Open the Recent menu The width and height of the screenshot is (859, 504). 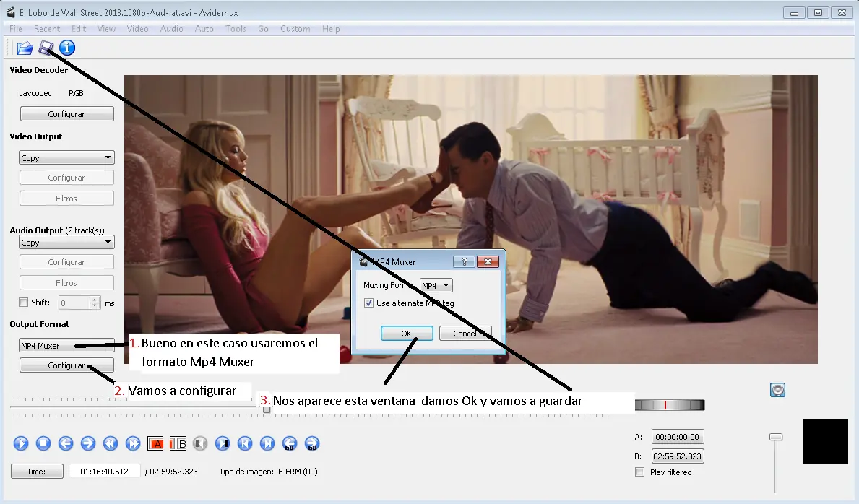[47, 28]
